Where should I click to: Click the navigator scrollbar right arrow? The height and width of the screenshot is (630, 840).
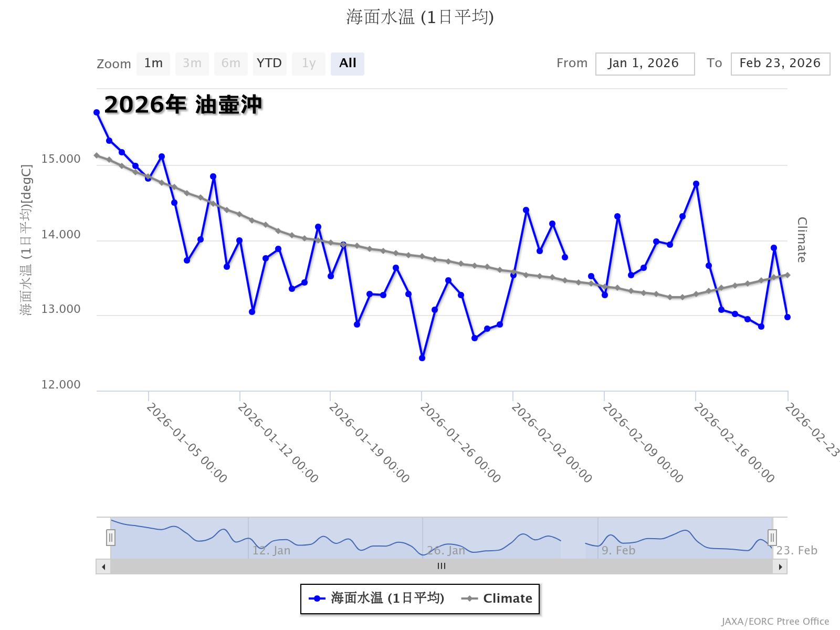pyautogui.click(x=780, y=566)
